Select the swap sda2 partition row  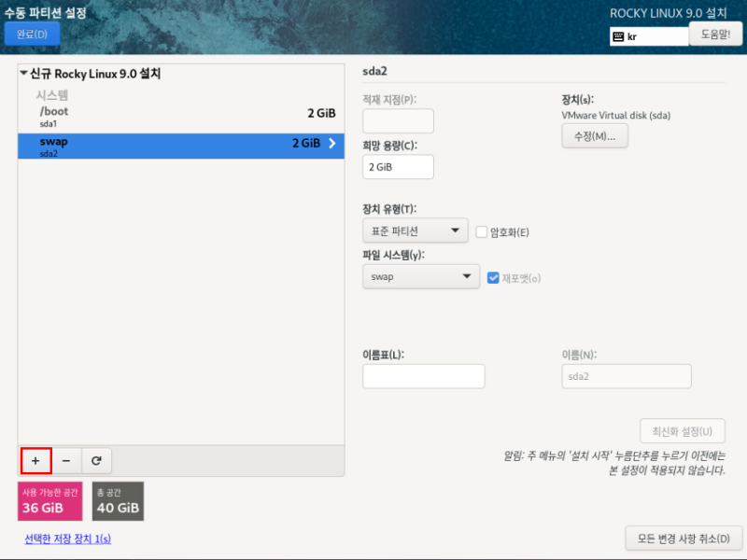[181, 146]
